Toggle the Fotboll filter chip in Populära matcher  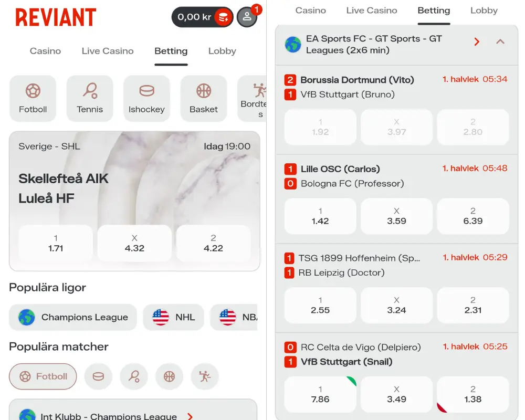[43, 376]
